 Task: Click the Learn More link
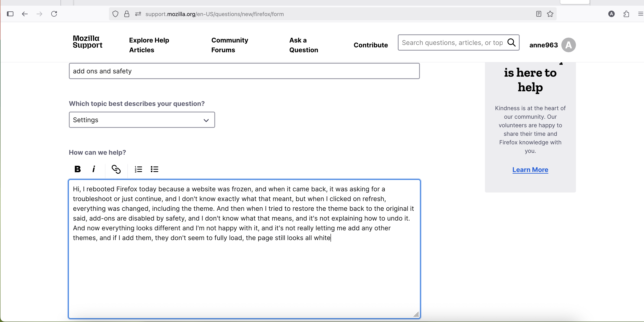tap(530, 170)
